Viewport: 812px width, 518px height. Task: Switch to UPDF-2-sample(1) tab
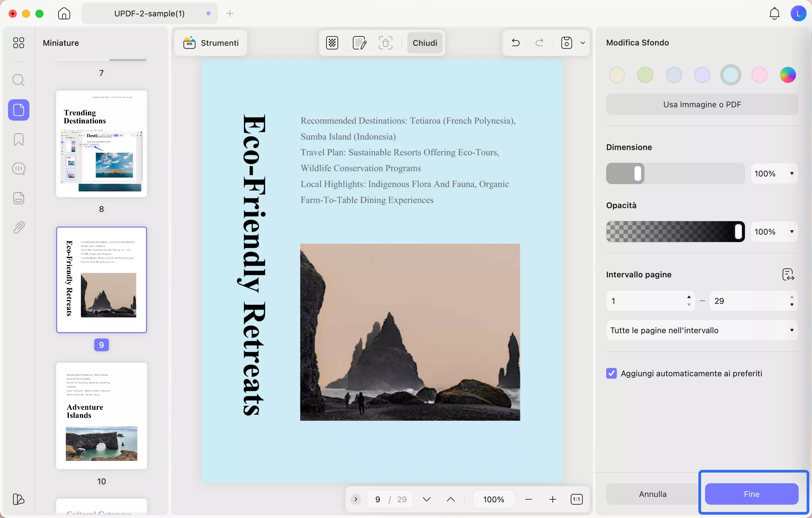[149, 13]
